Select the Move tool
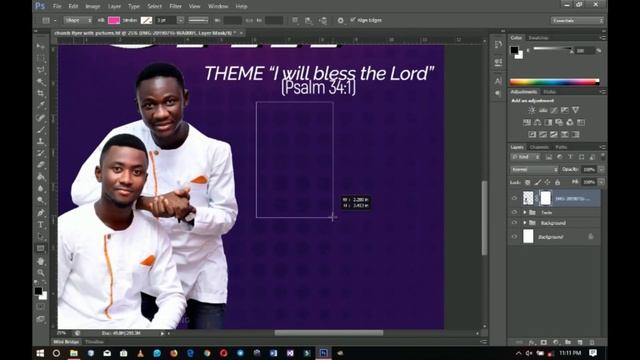Image resolution: width=640 pixels, height=360 pixels. [x=40, y=46]
